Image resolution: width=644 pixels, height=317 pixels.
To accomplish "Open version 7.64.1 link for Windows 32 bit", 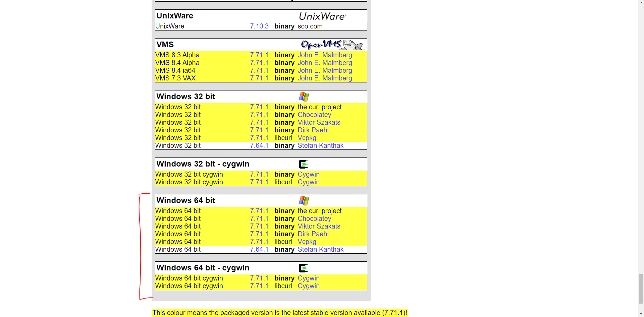I will (259, 145).
